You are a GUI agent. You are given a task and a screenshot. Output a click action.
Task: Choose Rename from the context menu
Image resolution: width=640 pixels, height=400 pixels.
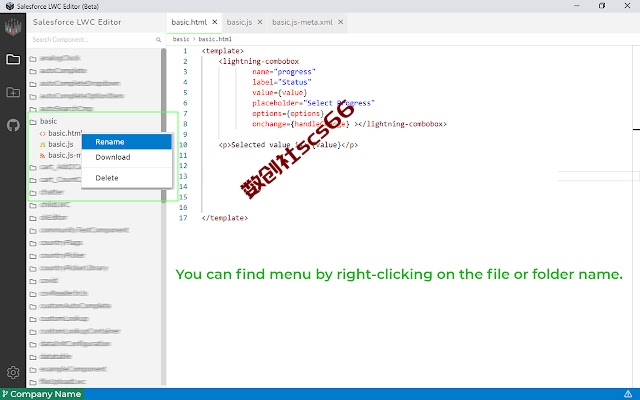127,142
